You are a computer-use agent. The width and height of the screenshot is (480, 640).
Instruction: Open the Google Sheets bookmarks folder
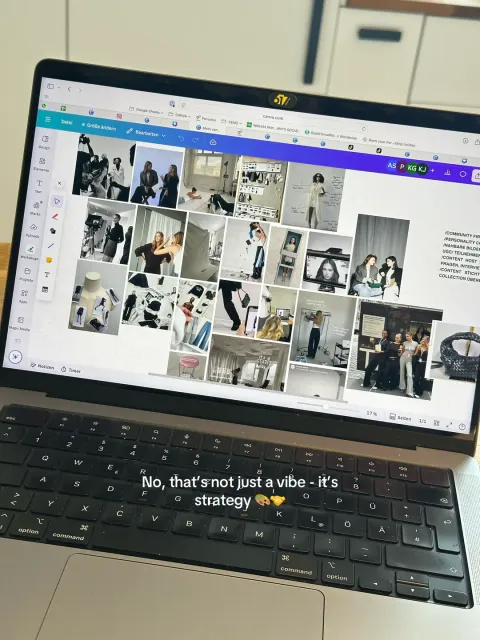point(146,111)
